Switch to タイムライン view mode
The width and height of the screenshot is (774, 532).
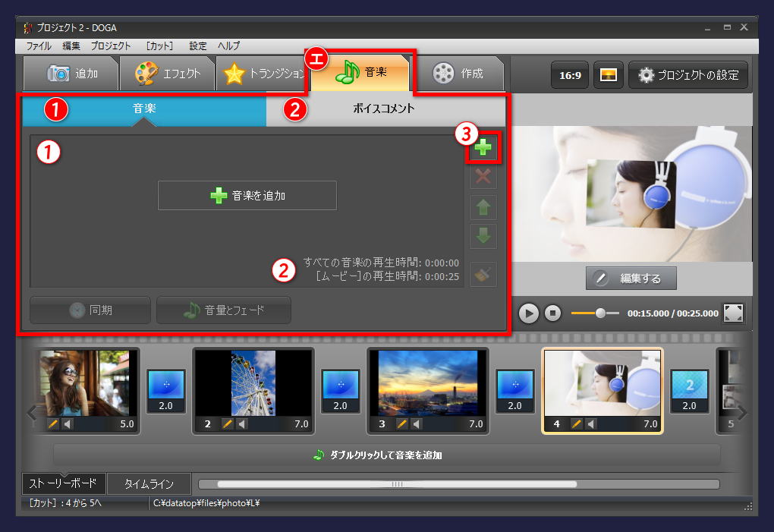pyautogui.click(x=149, y=483)
